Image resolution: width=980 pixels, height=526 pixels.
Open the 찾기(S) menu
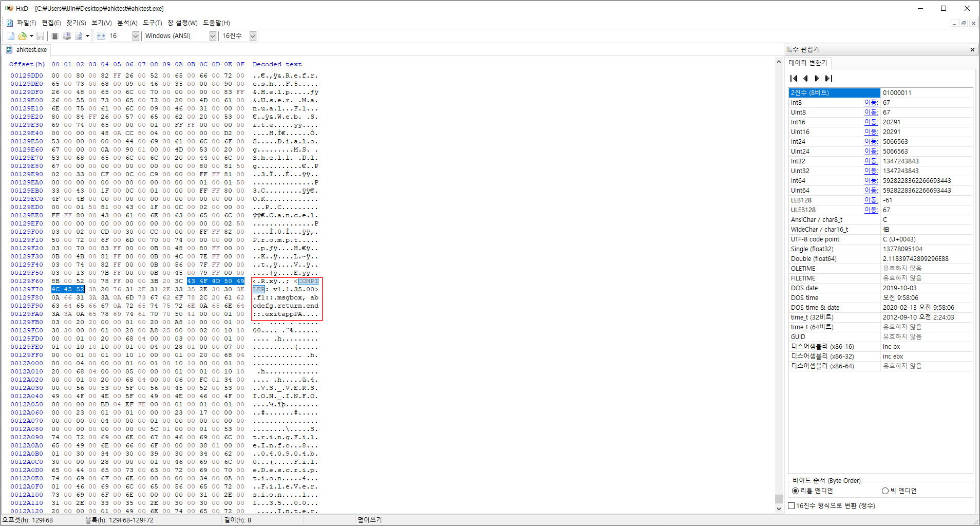pyautogui.click(x=76, y=23)
